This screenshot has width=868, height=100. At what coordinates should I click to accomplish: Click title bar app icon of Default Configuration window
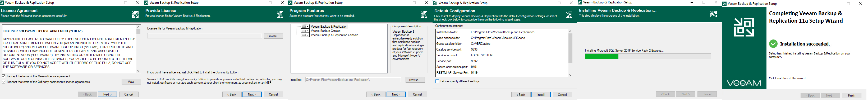pyautogui.click(x=435, y=3)
